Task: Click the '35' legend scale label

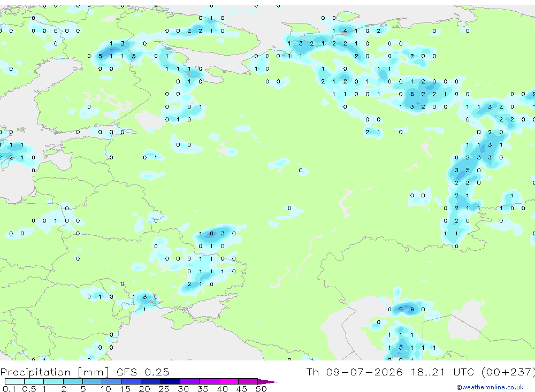Action: pos(203,389)
